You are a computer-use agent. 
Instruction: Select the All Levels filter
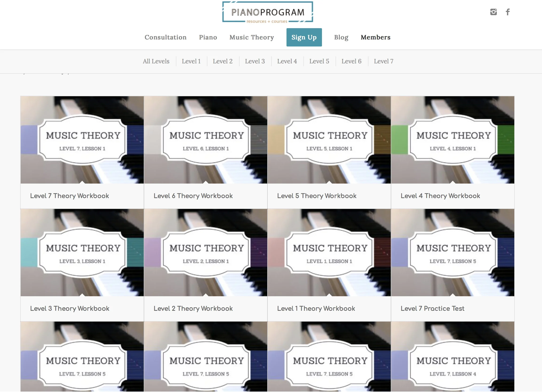[x=156, y=61]
